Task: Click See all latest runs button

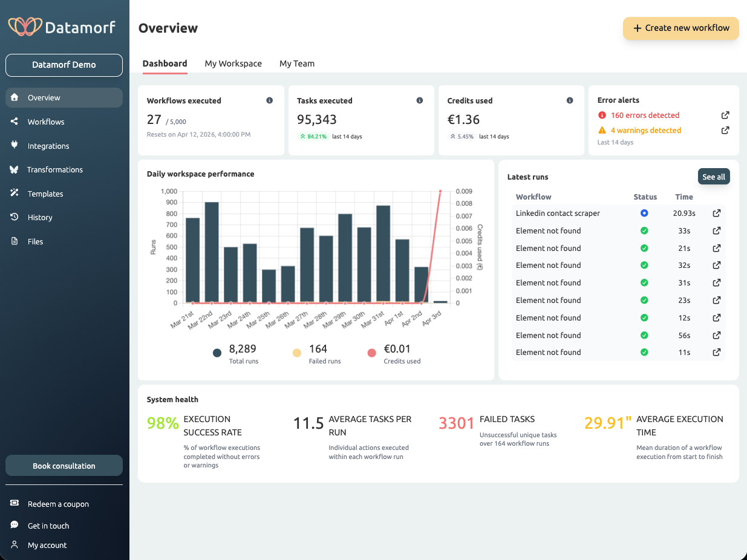Action: tap(714, 177)
